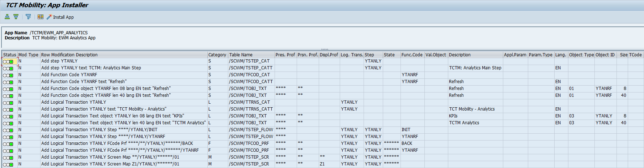Open the Set Filter funnel icon
Screen dimensions: 644x168
tap(28, 17)
